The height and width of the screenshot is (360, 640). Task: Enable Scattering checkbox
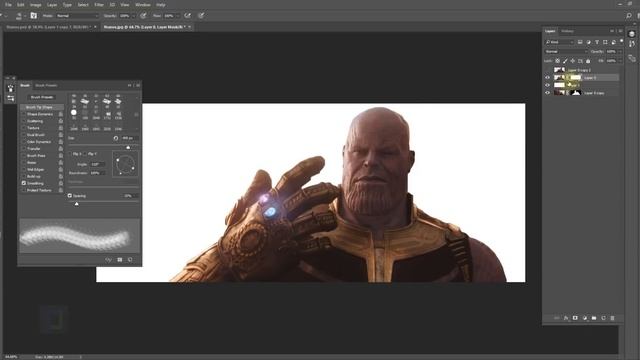(24, 121)
